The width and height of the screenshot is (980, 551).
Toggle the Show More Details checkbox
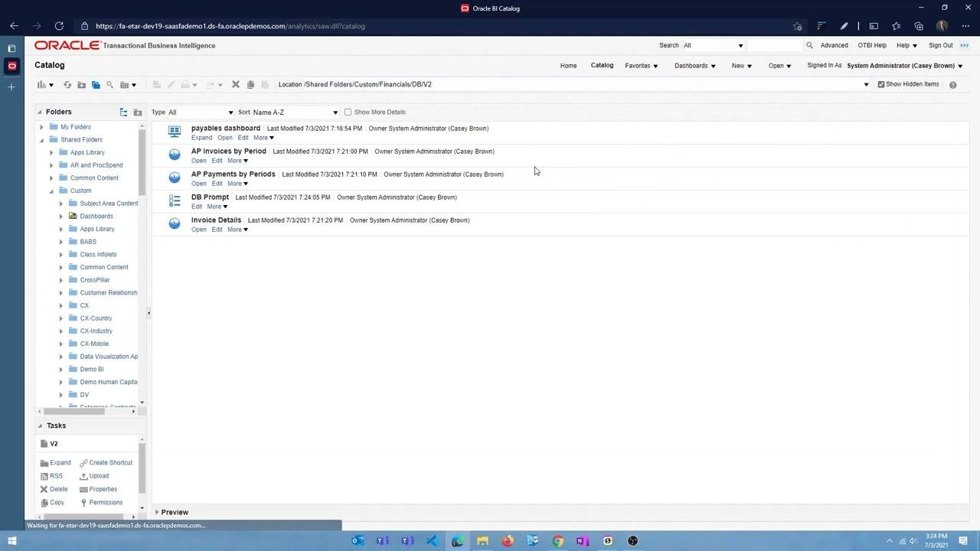[348, 112]
